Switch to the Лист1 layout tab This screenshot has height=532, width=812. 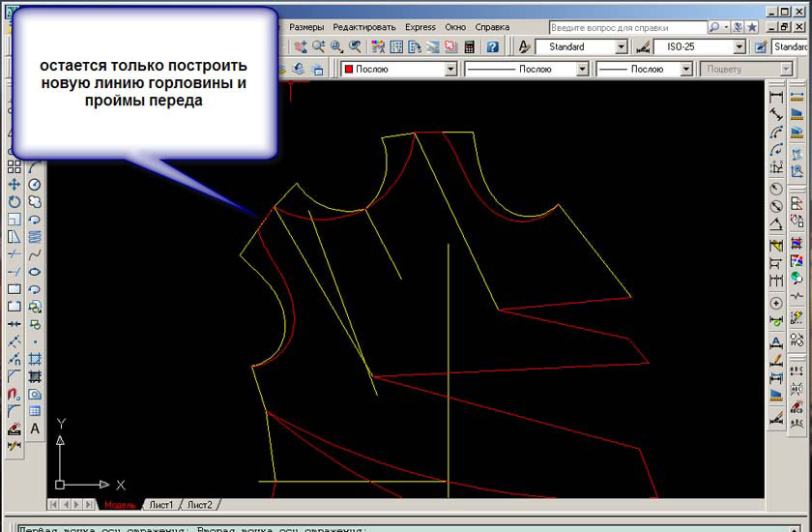tap(160, 505)
